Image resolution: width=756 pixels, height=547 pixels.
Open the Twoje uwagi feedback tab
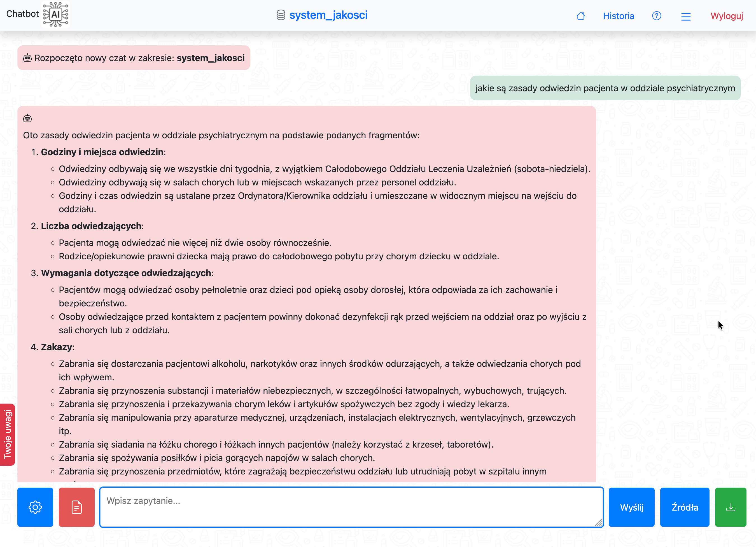tap(8, 434)
